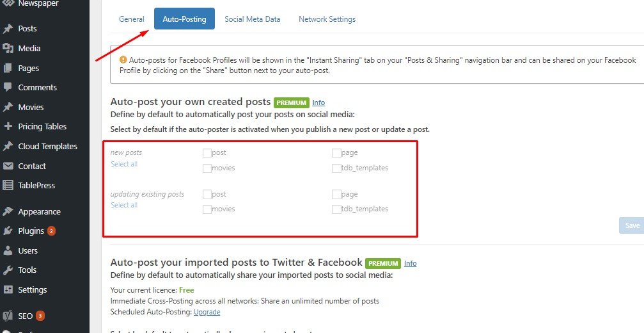Open the Network Settings tab
This screenshot has height=333, width=644.
click(327, 19)
